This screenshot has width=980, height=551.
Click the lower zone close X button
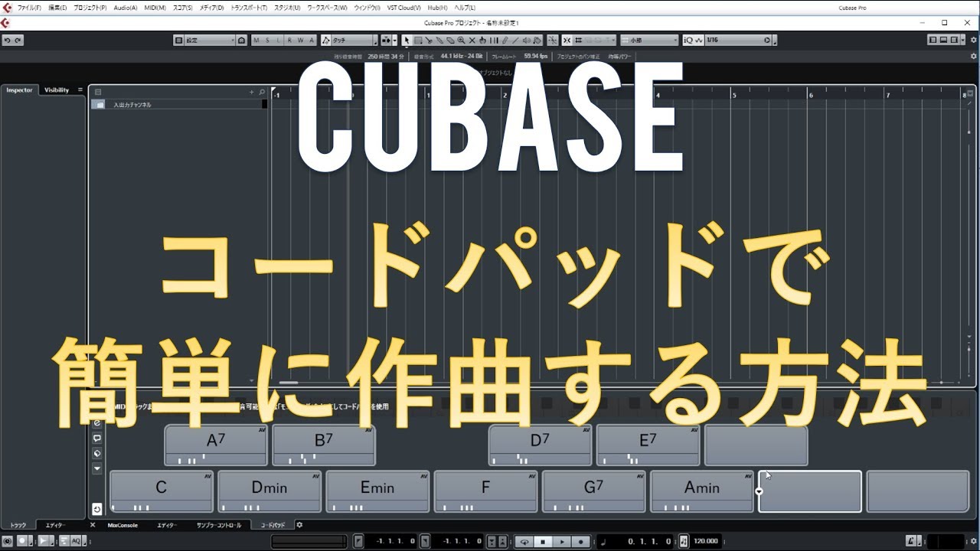point(93,525)
